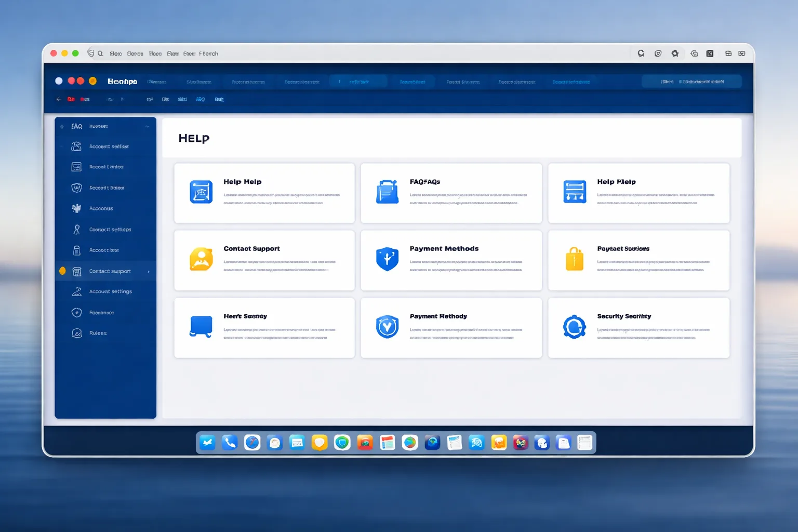Click the "Henhpa" logo in the header
Viewport: 798px width, 532px height.
click(x=123, y=82)
